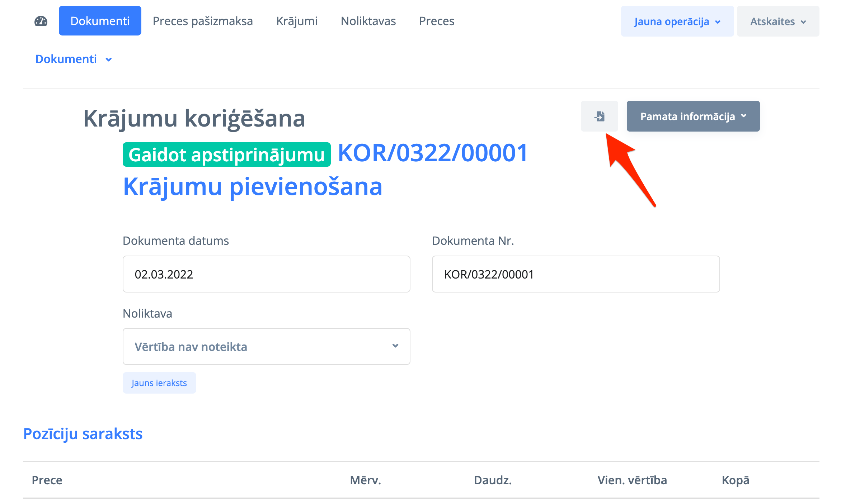Expand the Dokumenti breadcrumb dropdown

click(74, 59)
